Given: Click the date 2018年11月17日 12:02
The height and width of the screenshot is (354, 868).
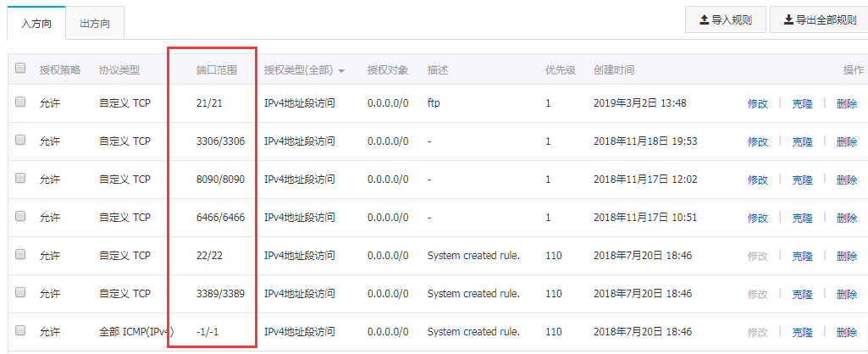Looking at the screenshot, I should [x=645, y=180].
